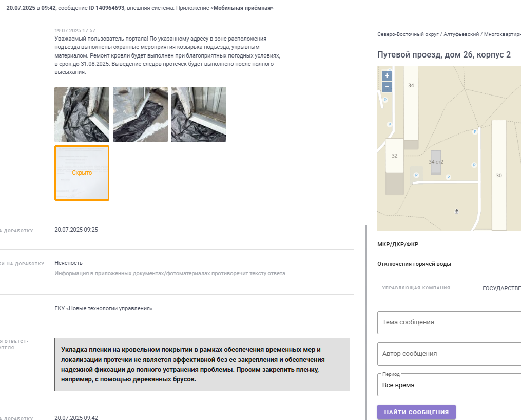Click the «НАЙТИ СООБЩЕНИЯ» button
Image resolution: width=521 pixels, height=420 pixels.
416,412
